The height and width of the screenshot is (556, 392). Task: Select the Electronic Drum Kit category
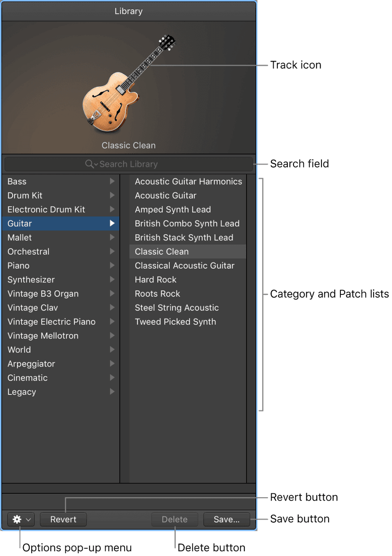pyautogui.click(x=61, y=210)
